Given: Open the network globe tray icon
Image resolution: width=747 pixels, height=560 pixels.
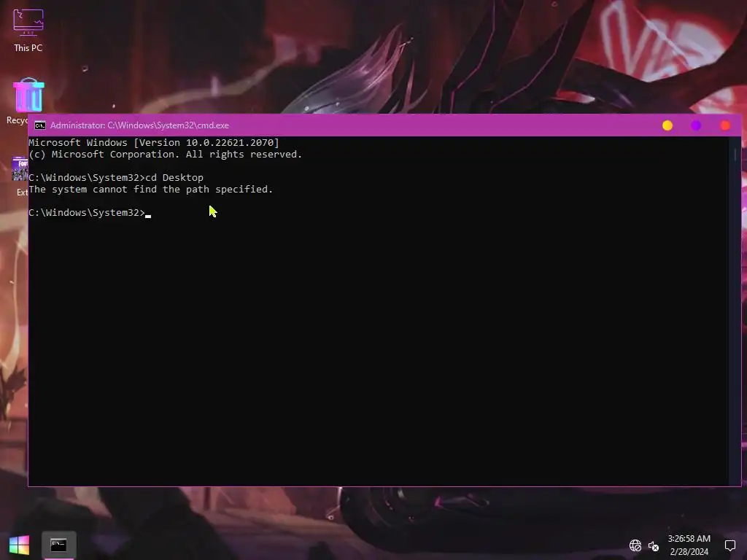Looking at the screenshot, I should point(635,545).
